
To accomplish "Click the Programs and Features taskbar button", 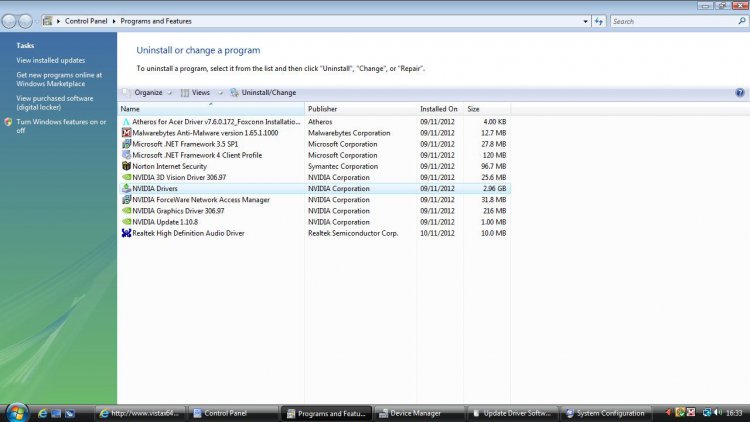I will coord(326,413).
